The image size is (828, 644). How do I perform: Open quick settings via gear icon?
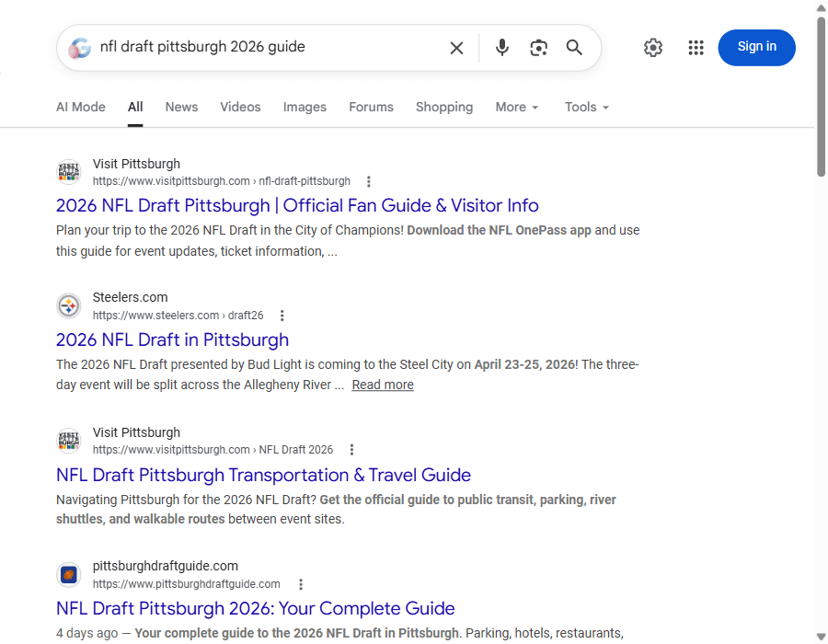pos(653,47)
